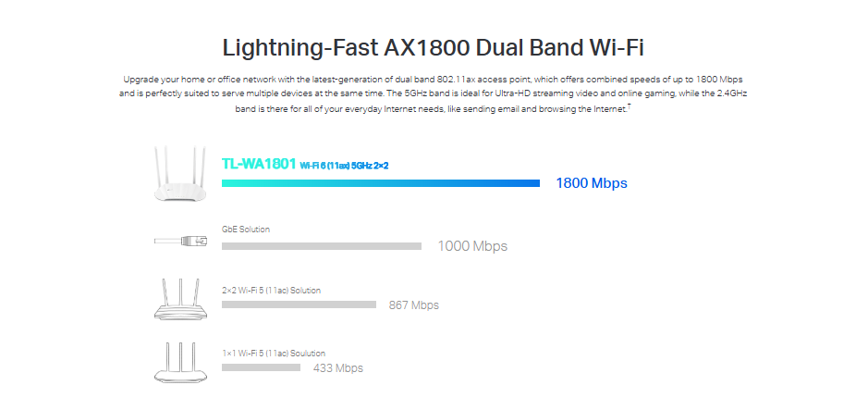Click the TL-WA1801 access point image
Screen dimensions: 868x410
click(180, 175)
